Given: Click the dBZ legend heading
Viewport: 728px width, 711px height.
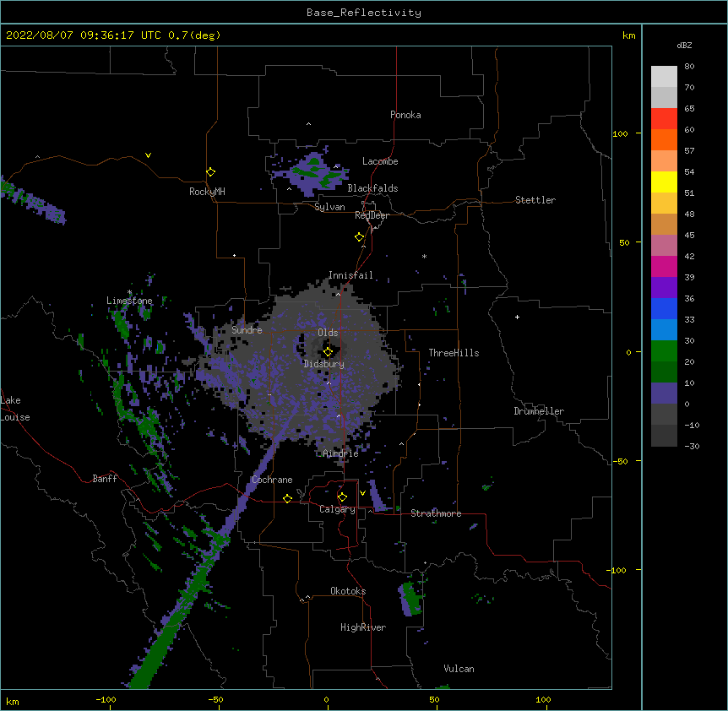Looking at the screenshot, I should coord(684,45).
